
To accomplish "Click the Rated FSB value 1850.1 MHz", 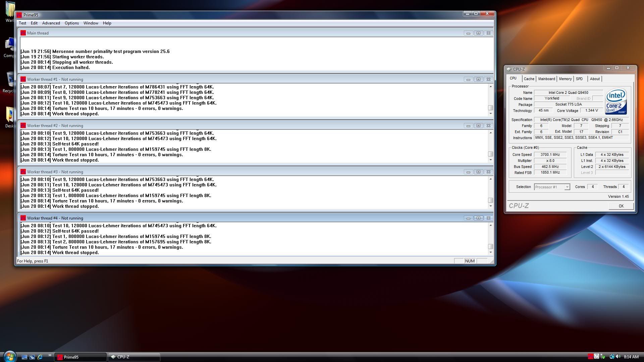I will (550, 173).
